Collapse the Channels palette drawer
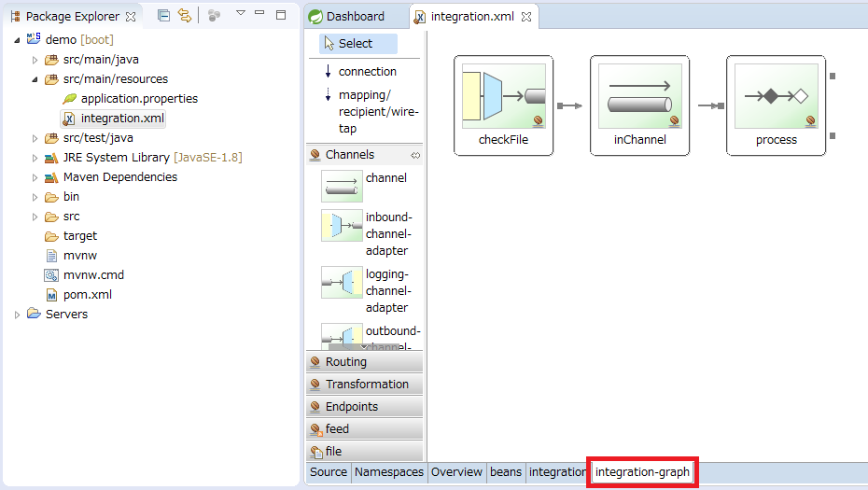This screenshot has width=868, height=490. coord(364,155)
